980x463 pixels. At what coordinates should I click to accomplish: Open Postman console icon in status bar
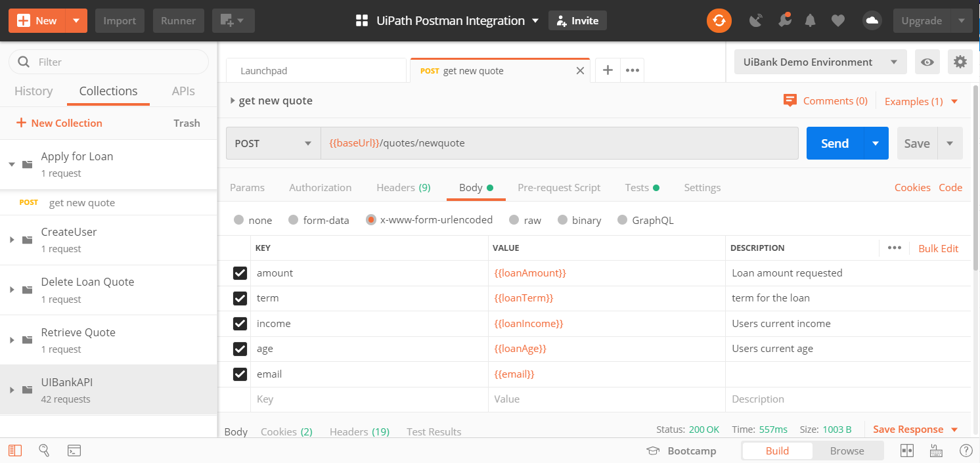tap(75, 451)
